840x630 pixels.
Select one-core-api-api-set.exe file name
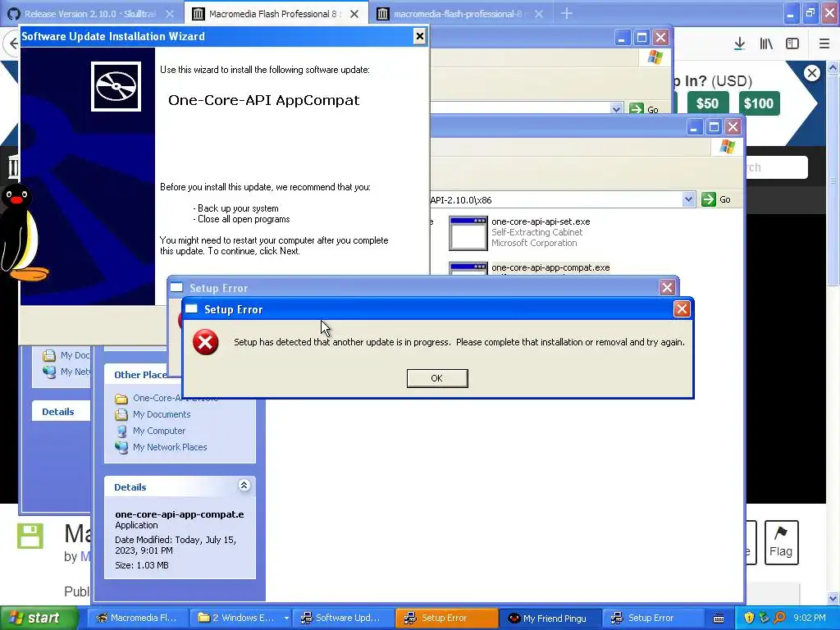pyautogui.click(x=541, y=221)
